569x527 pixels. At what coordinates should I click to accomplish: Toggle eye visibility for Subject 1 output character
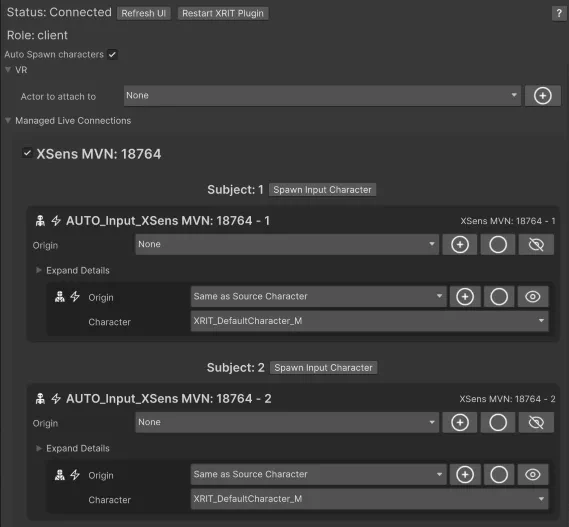(x=533, y=297)
